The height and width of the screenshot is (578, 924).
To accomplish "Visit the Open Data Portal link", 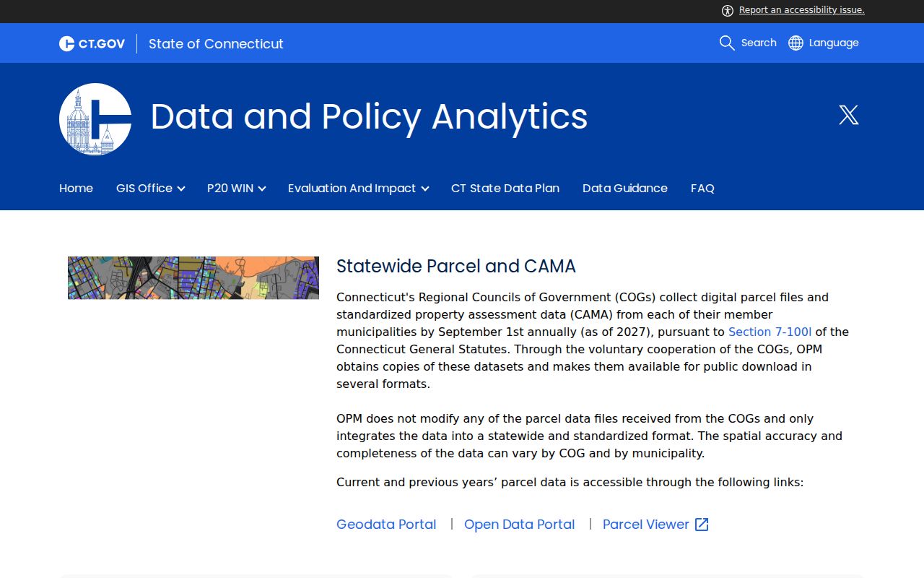I will 520,525.
